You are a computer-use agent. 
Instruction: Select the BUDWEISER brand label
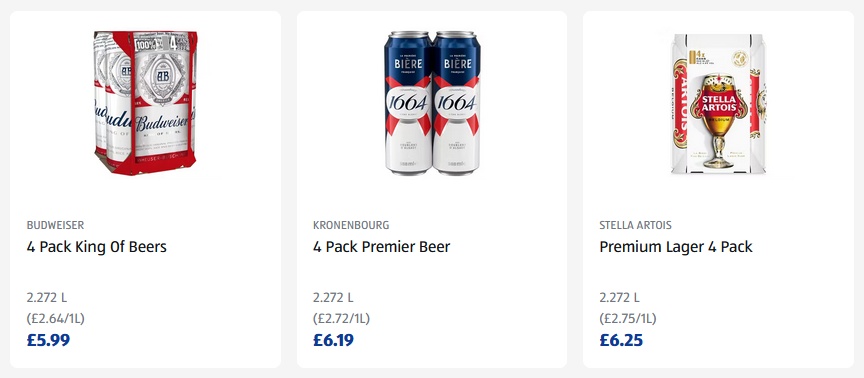click(55, 225)
